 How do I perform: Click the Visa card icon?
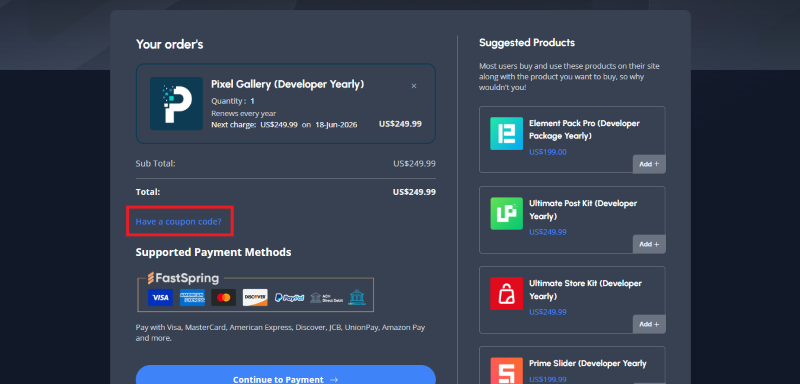point(160,297)
